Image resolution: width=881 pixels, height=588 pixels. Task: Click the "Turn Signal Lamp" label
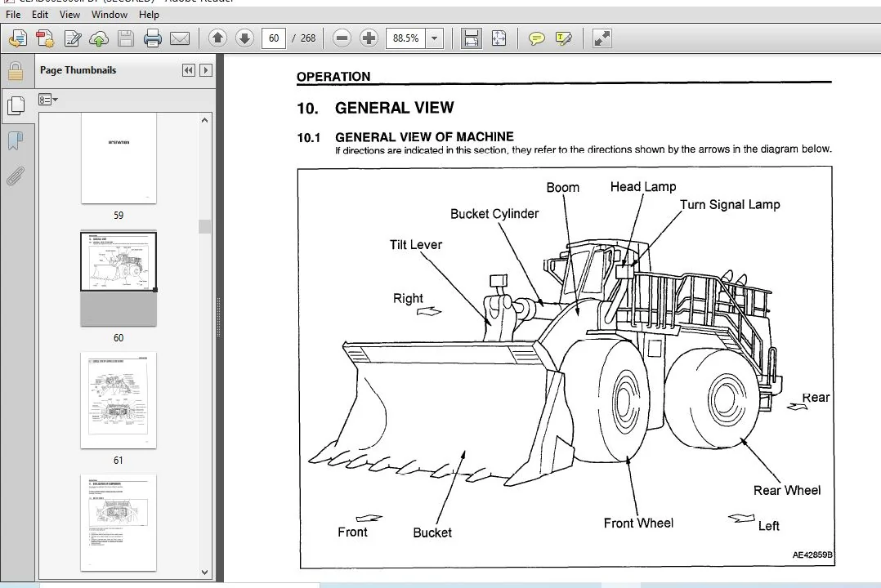pyautogui.click(x=730, y=204)
